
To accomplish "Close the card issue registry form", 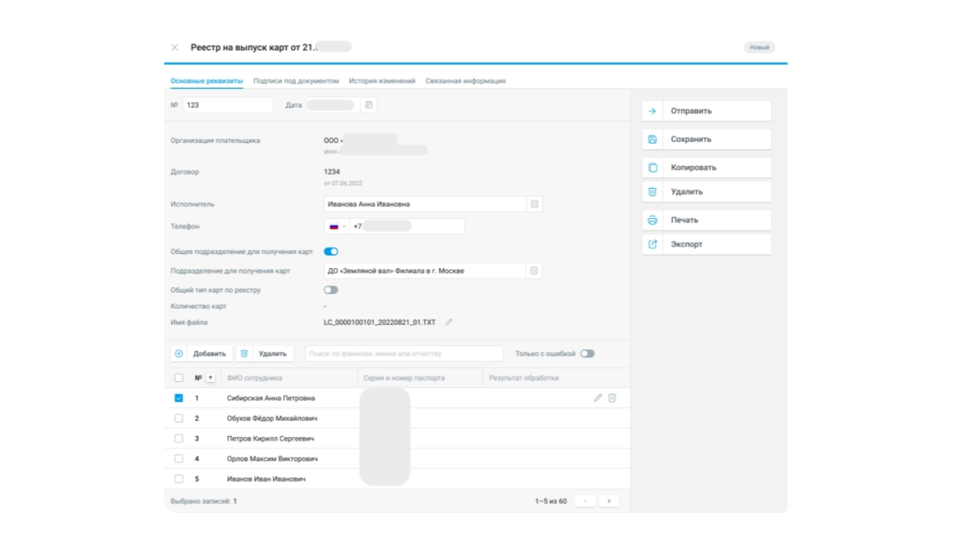I will click(174, 47).
